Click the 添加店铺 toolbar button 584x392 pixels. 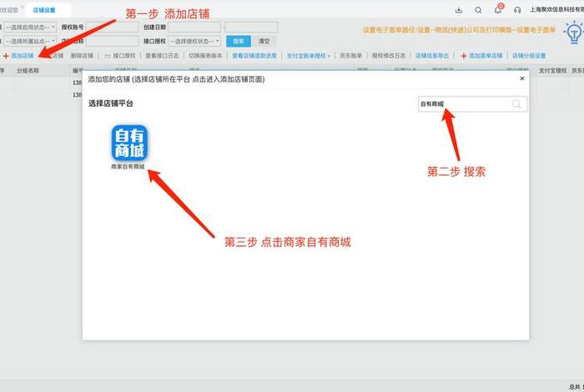[18, 56]
